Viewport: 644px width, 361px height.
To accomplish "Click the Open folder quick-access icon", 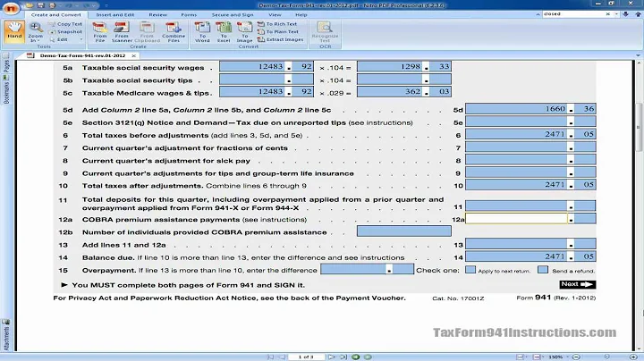I will tap(29, 5).
